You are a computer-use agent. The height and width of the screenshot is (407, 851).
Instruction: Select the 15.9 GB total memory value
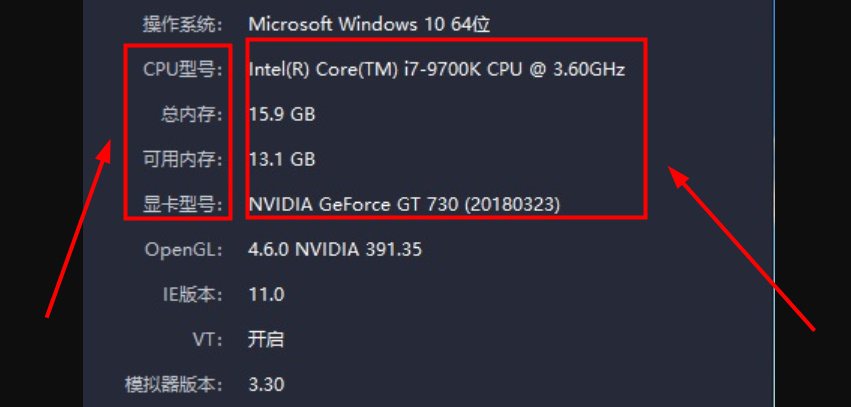tap(281, 114)
